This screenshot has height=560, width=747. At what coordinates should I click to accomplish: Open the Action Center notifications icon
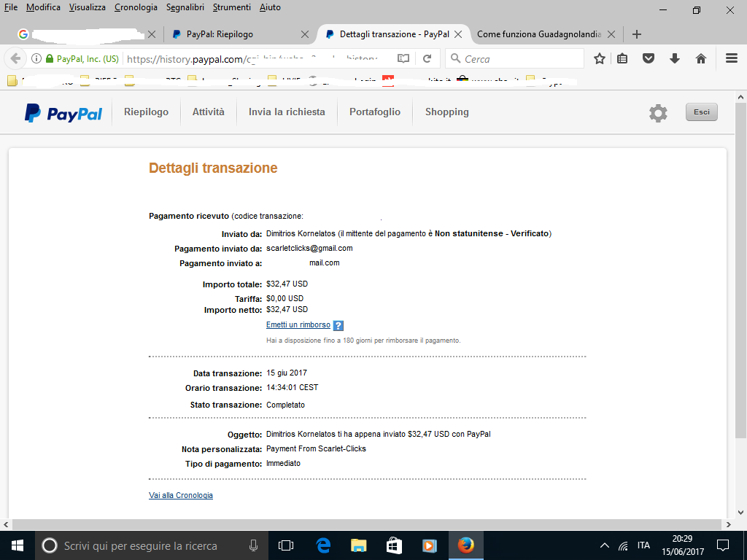pos(723,545)
